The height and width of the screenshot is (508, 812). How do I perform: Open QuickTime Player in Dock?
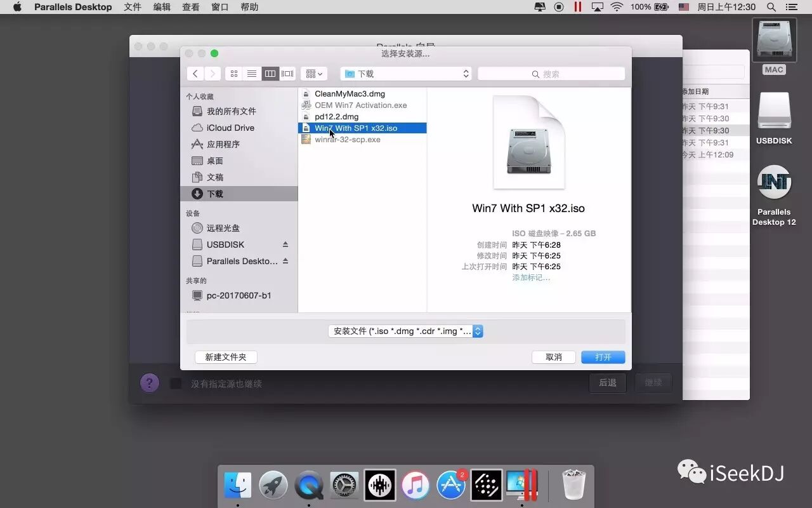point(309,486)
